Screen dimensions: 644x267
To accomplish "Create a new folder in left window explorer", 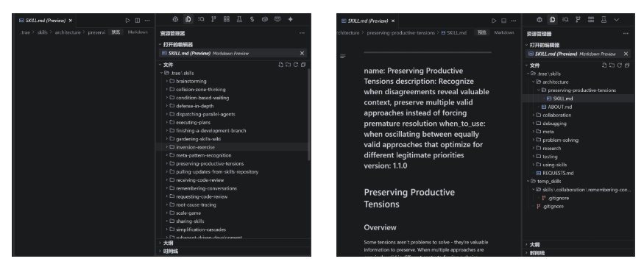I will 288,65.
